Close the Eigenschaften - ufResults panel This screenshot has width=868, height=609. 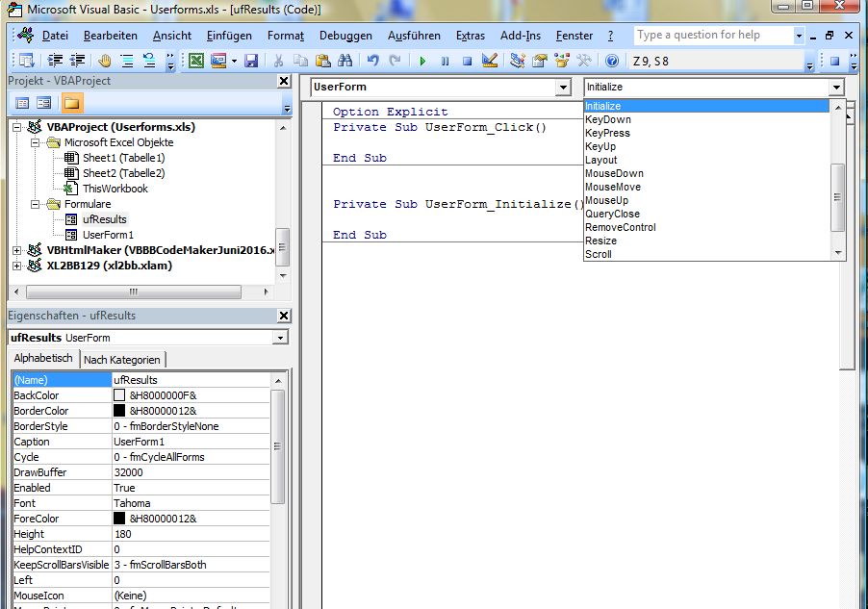tap(284, 316)
